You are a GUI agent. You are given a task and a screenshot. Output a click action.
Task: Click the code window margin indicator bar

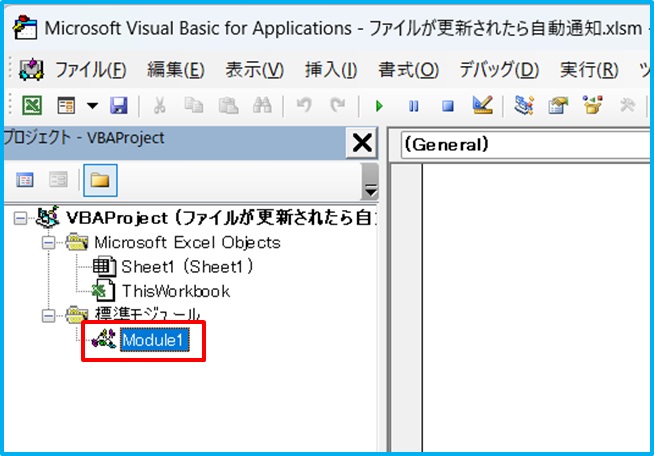[407, 307]
